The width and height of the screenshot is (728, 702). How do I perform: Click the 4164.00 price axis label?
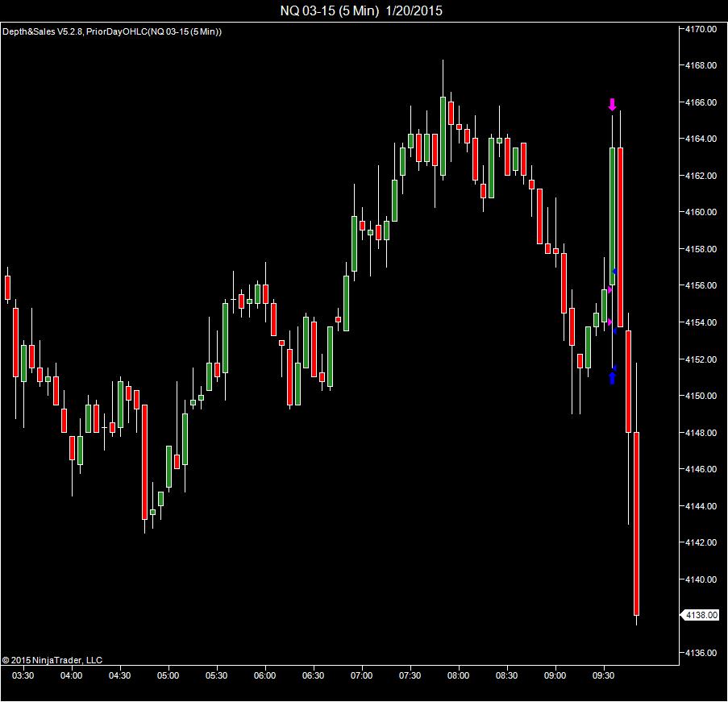[701, 139]
